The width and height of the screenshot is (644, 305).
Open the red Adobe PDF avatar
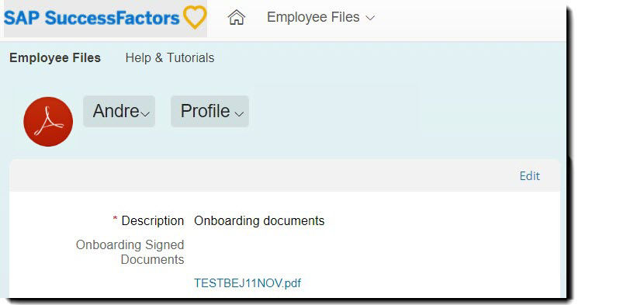click(48, 122)
